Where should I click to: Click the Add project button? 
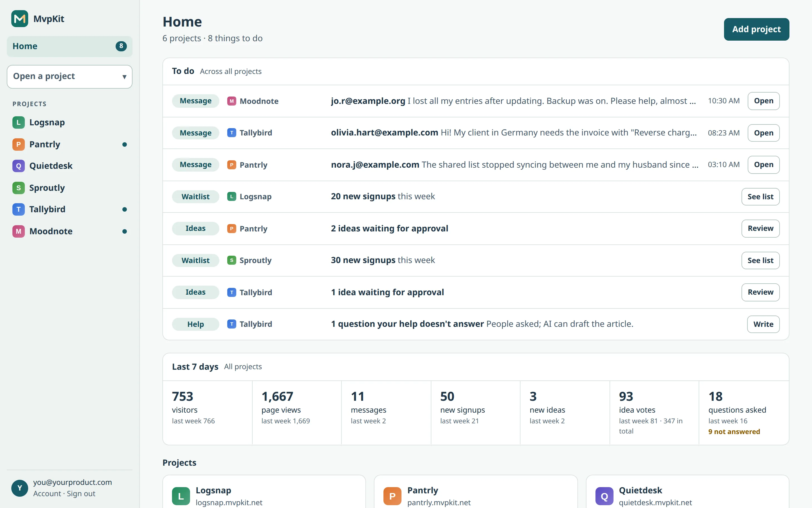(756, 29)
